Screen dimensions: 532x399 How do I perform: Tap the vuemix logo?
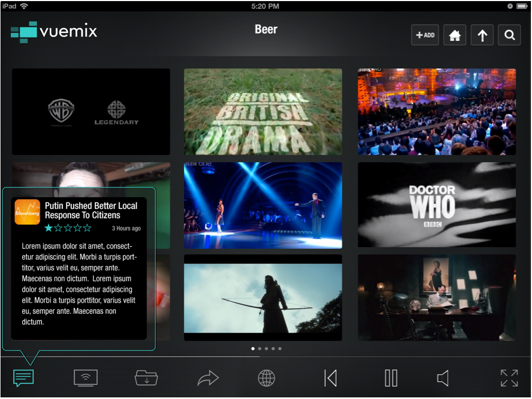[54, 32]
